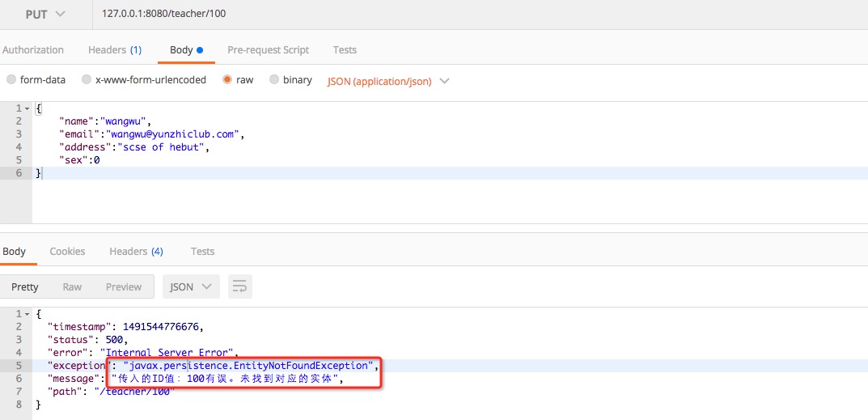Toggle the wrap lines icon
This screenshot has height=420, width=868.
pos(239,286)
